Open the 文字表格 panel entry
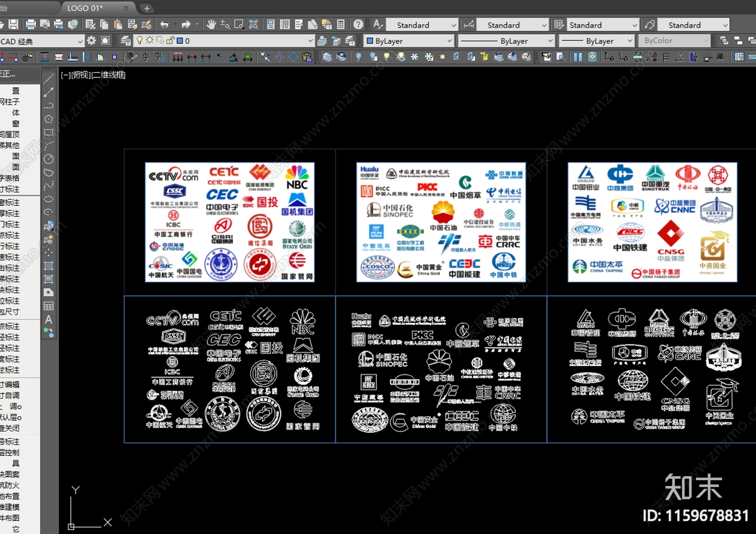Viewport: 756px width, 534px height. 10,178
